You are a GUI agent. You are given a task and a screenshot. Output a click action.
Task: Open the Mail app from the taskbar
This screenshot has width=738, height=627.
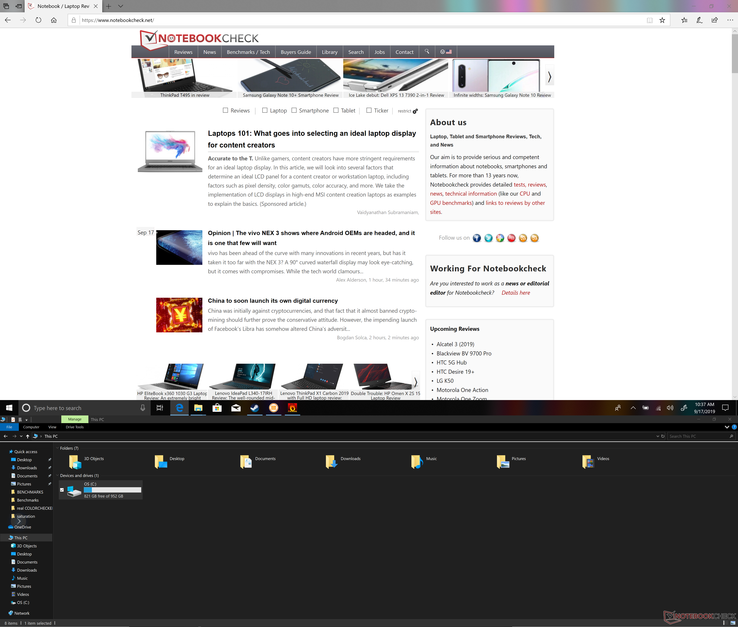(236, 408)
